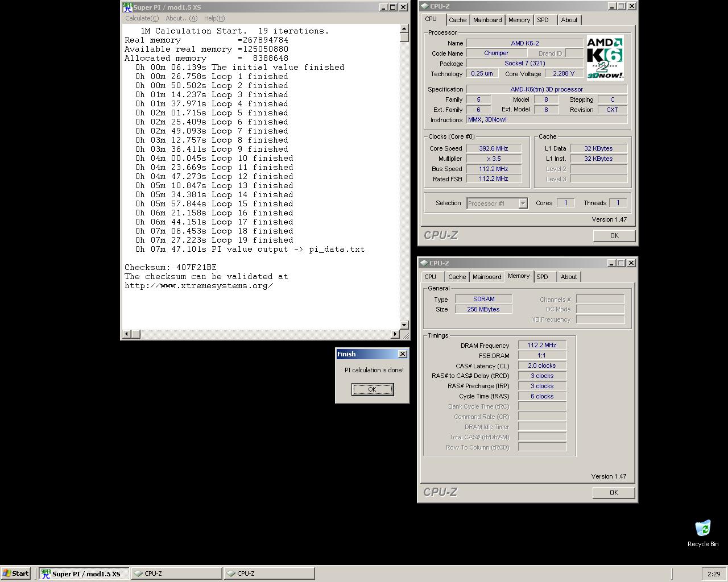Click the upper CPU-Z window title icon
Viewport: 728px width, 582px height.
coord(424,6)
